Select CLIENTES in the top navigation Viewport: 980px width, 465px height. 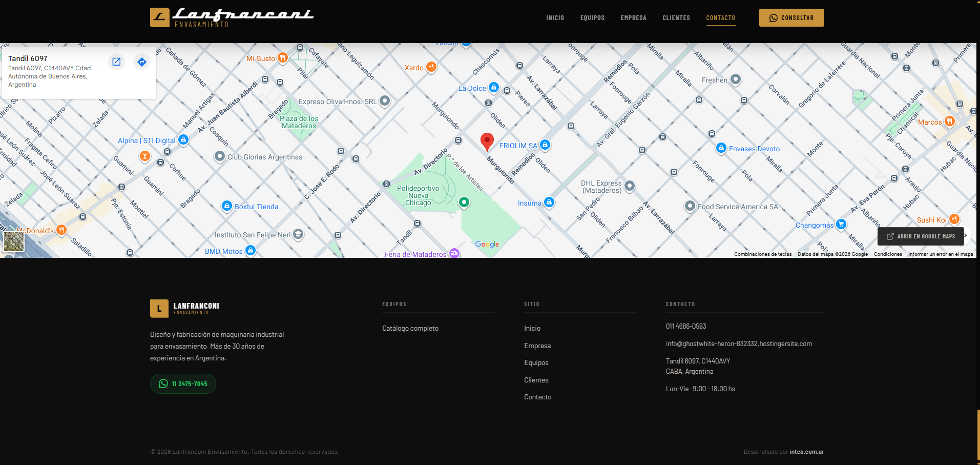pos(676,17)
